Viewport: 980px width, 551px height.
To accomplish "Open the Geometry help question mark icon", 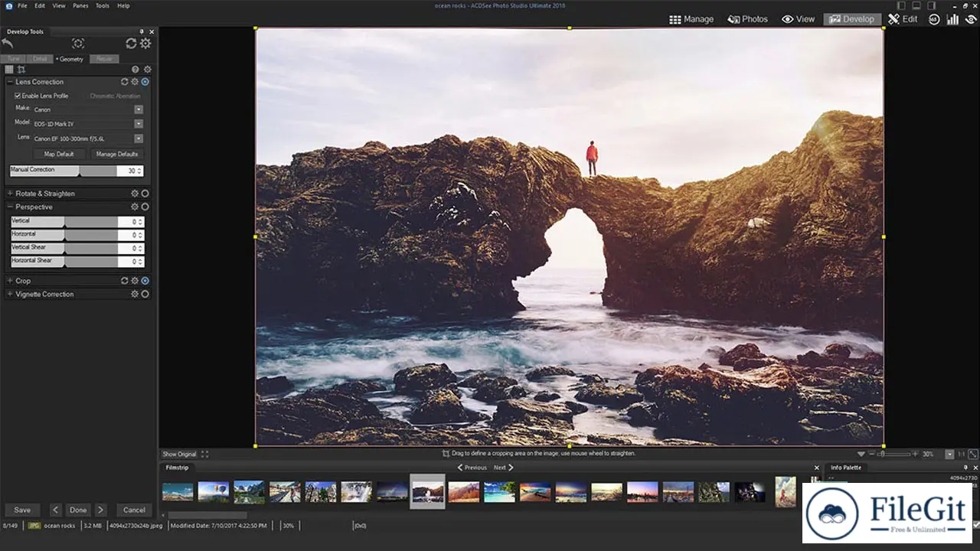I will 136,70.
